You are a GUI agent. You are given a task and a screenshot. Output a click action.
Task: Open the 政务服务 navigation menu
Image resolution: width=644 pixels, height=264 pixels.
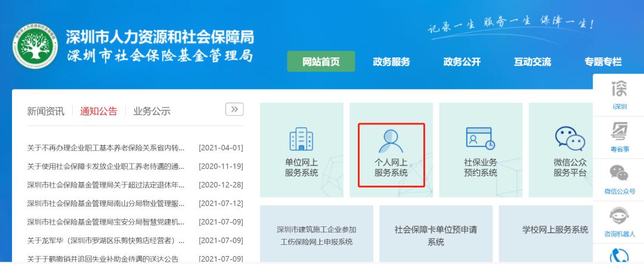[x=391, y=62]
